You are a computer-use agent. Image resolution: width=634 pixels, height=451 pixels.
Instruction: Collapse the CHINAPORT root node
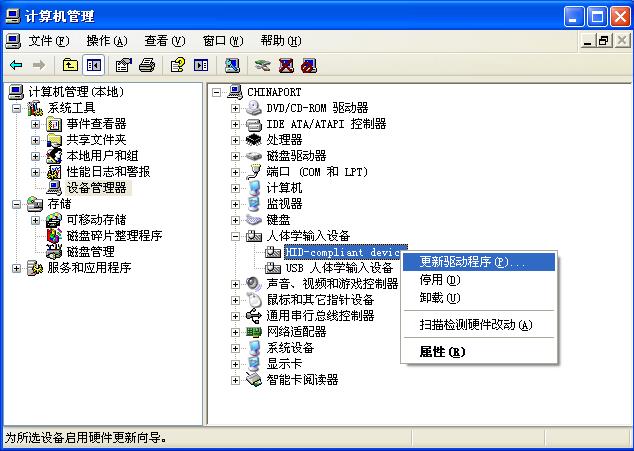[216, 92]
